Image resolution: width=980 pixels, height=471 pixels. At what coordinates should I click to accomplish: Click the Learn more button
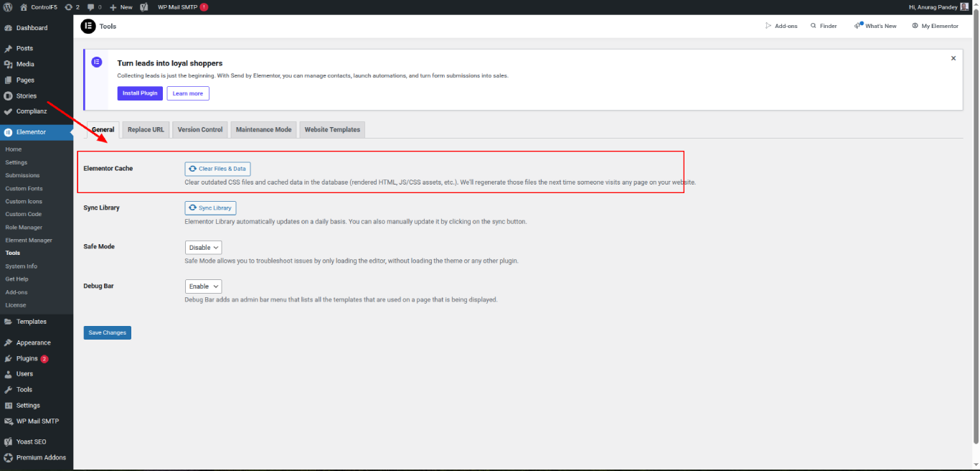coord(188,93)
